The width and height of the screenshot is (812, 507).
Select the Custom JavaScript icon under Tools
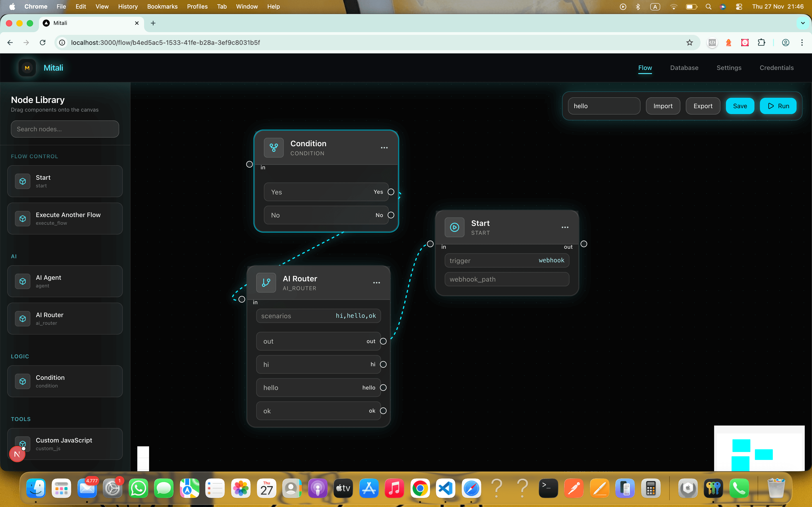tap(22, 443)
